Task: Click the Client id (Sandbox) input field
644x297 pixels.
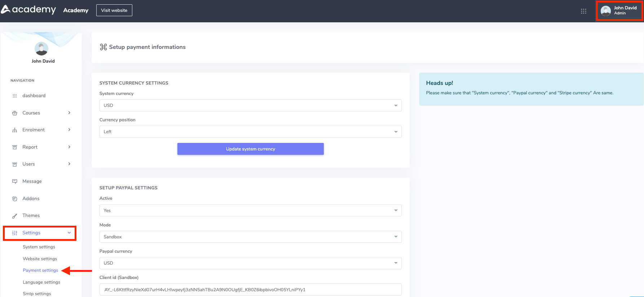Action: click(x=250, y=289)
